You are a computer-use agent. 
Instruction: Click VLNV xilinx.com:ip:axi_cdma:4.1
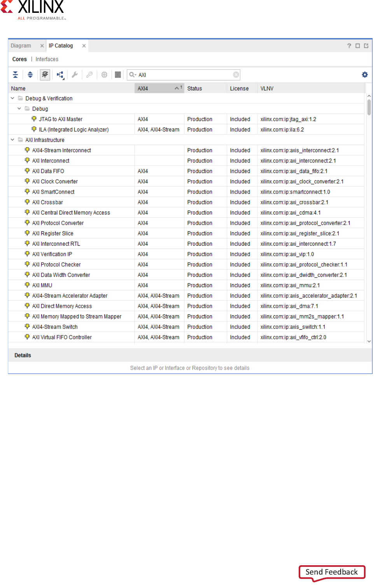(x=290, y=213)
